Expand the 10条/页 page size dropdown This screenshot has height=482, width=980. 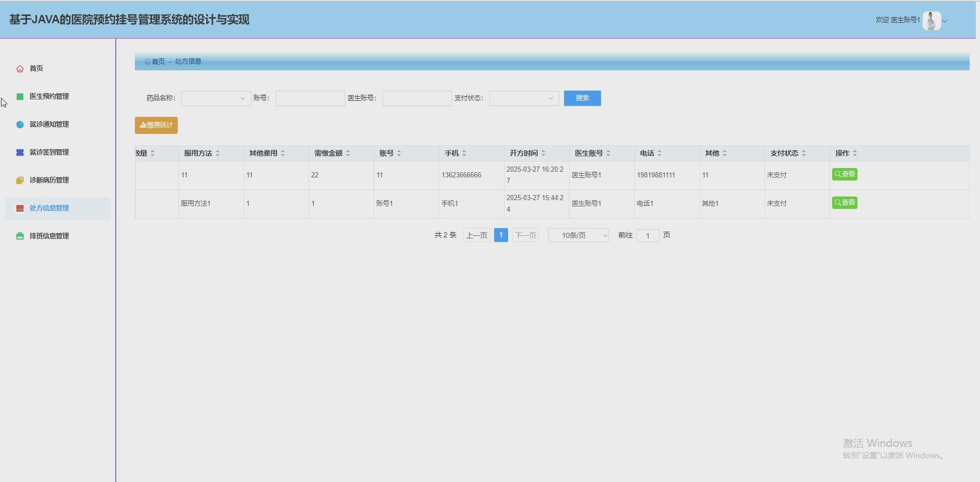coord(578,235)
